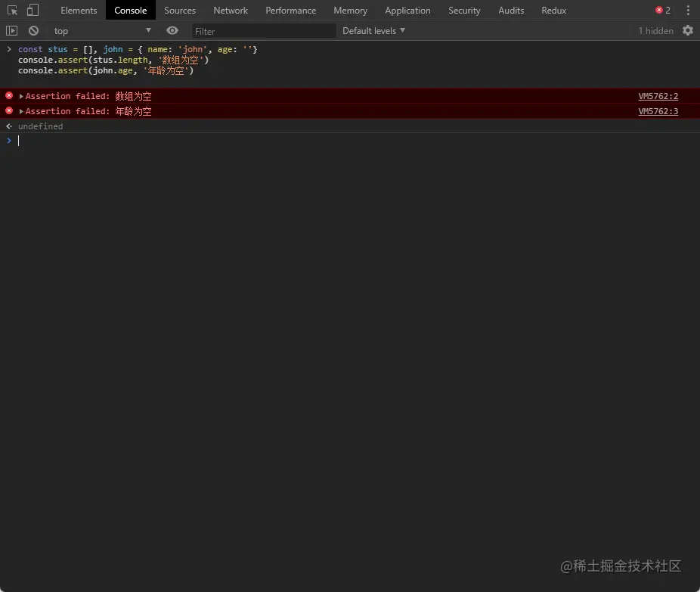Show the console sidebar panel icon

pos(11,31)
